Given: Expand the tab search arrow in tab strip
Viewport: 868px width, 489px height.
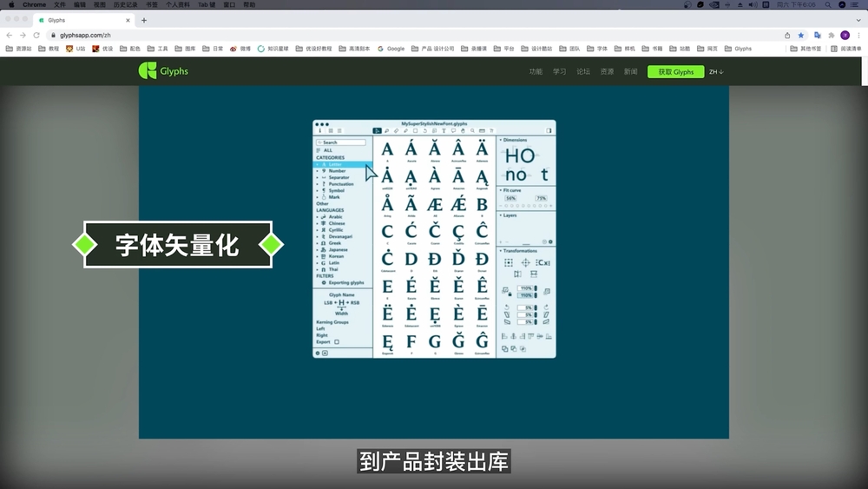Looking at the screenshot, I should pos(858,21).
